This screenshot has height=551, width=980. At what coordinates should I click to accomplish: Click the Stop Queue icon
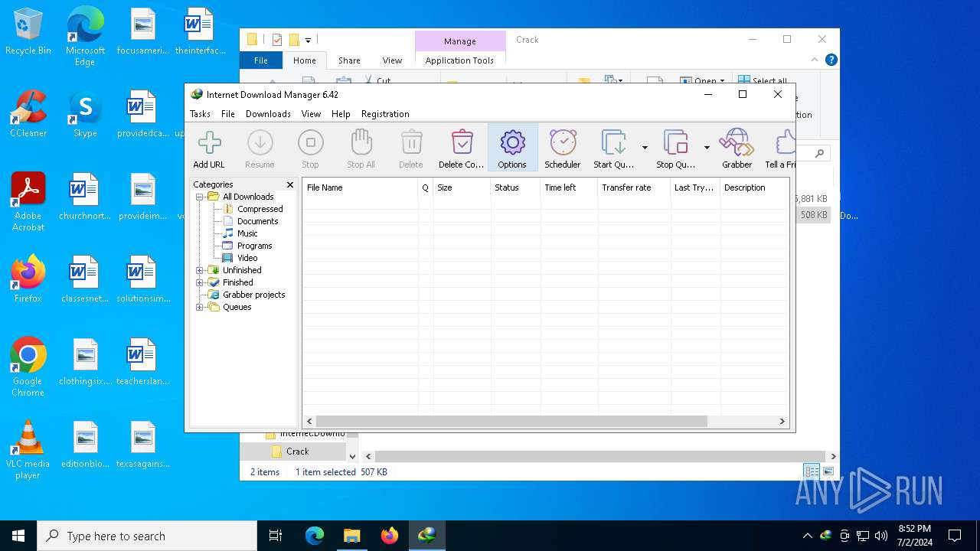tap(675, 148)
